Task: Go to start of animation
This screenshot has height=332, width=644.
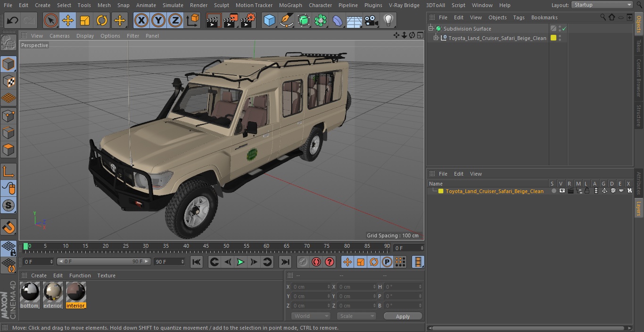Action: click(x=197, y=262)
